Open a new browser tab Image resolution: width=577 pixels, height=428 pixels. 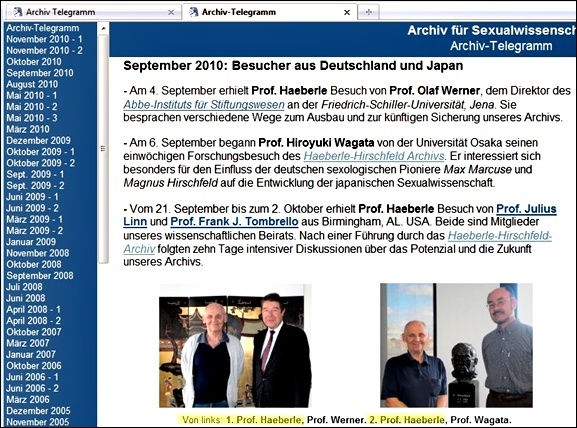(368, 12)
